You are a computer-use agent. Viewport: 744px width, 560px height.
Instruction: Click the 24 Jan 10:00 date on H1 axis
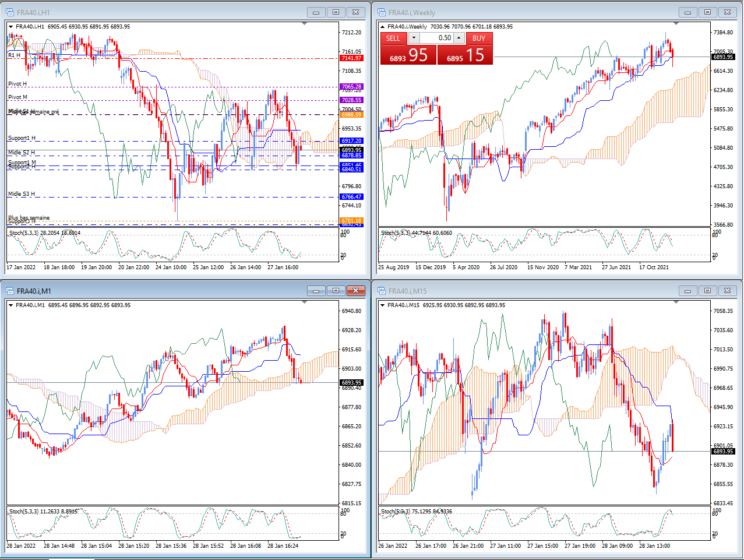(x=171, y=267)
